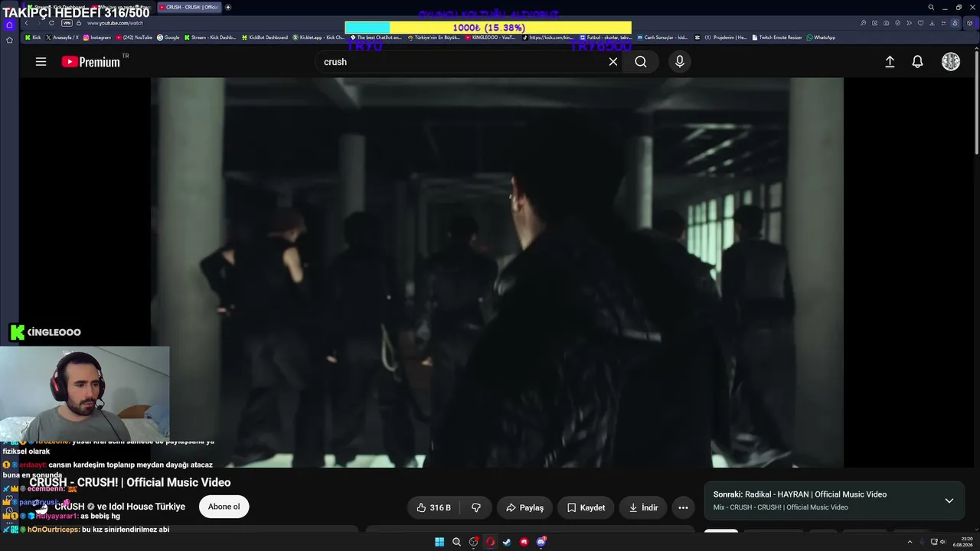Screen dimensions: 980x551
Task: Open Windows taskbar search
Action: point(456,542)
